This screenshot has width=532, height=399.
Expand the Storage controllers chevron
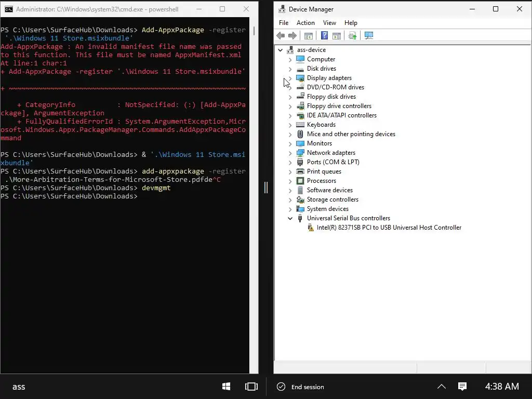pos(290,200)
